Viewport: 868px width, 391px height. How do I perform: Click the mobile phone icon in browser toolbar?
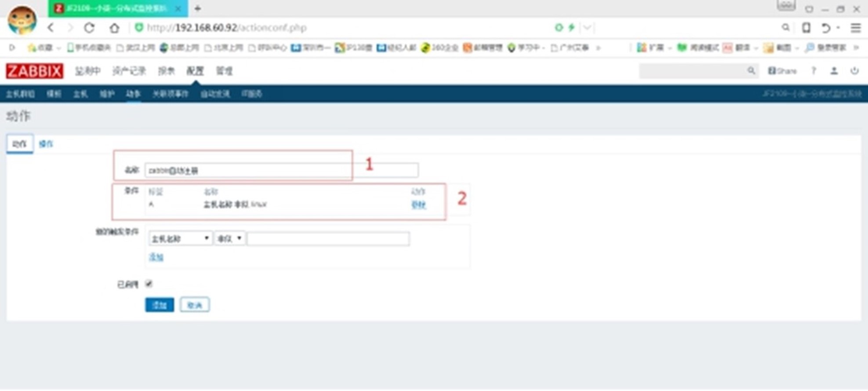click(806, 28)
